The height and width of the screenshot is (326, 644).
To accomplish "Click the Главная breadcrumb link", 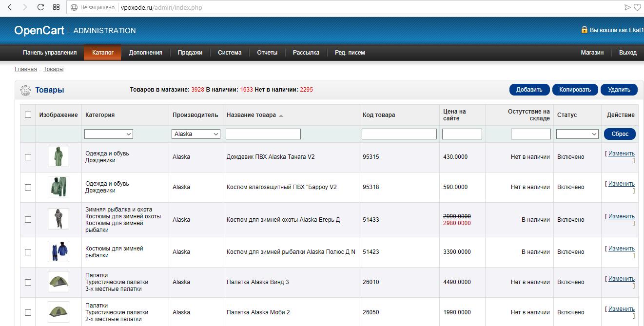I will (x=26, y=69).
